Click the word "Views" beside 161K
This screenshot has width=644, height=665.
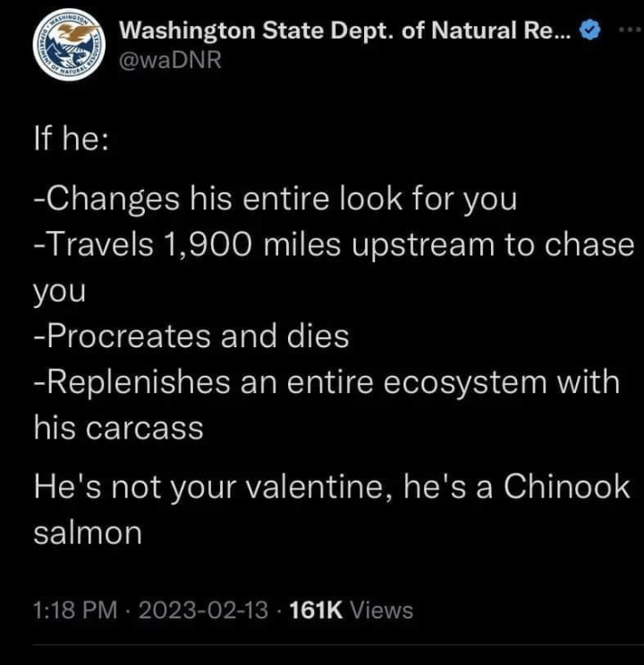[382, 610]
